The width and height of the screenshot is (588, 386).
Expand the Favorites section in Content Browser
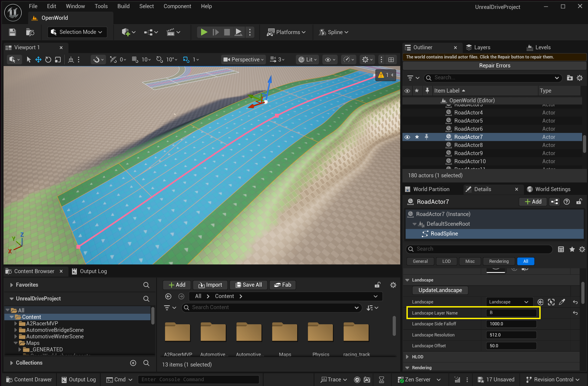(x=11, y=285)
